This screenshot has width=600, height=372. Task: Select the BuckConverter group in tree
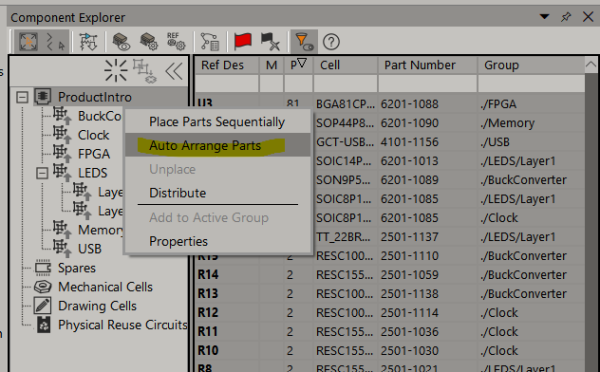(99, 116)
